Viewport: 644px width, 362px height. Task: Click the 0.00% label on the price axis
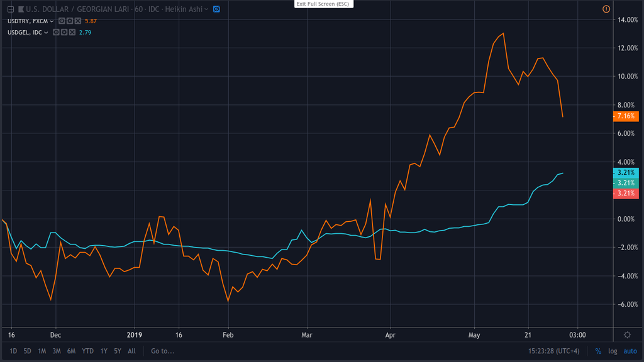tap(626, 219)
